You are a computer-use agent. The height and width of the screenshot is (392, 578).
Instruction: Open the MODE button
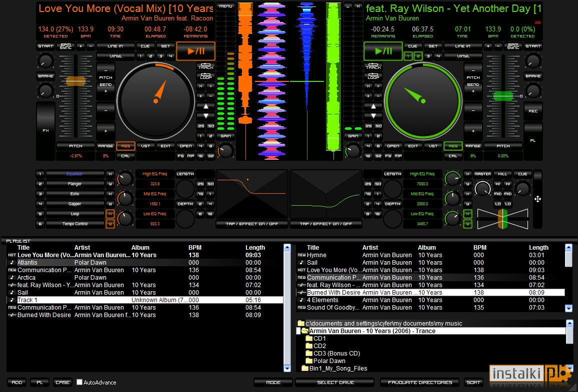pyautogui.click(x=273, y=383)
